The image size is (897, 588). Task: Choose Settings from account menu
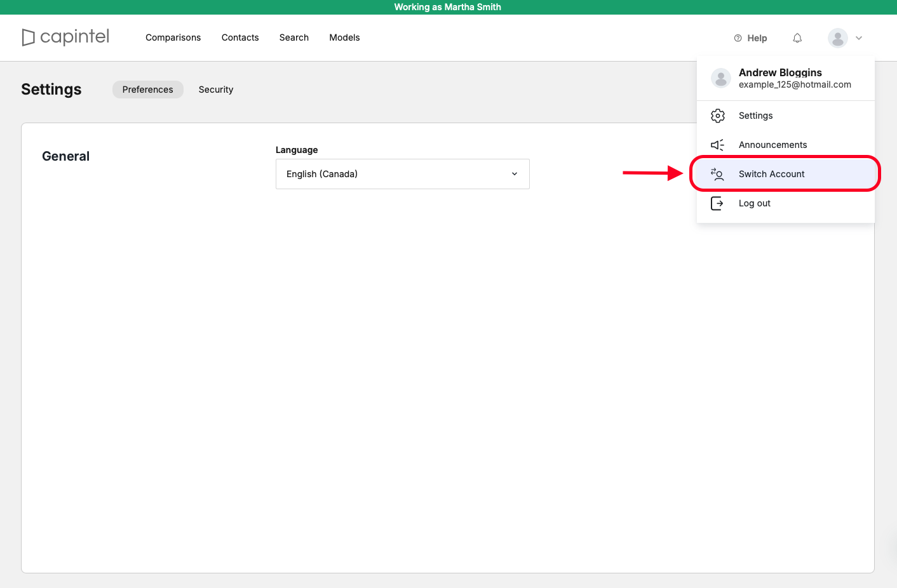pyautogui.click(x=786, y=116)
